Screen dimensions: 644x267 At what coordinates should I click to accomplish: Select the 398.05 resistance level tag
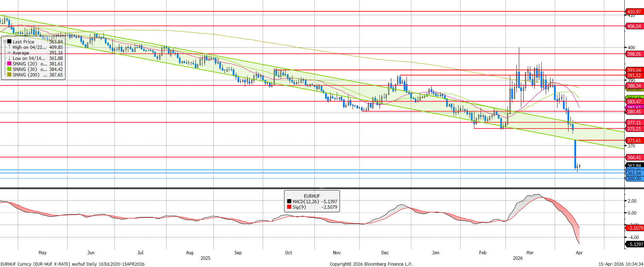pyautogui.click(x=634, y=54)
